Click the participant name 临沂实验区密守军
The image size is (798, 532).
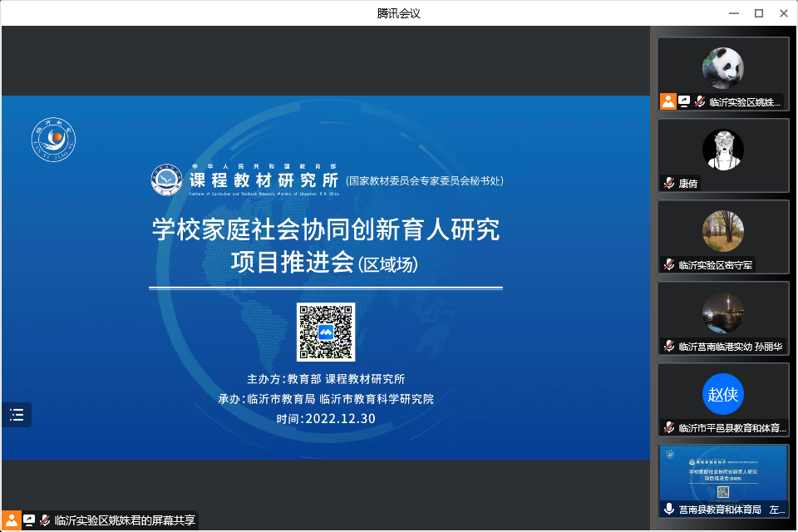[x=716, y=265]
